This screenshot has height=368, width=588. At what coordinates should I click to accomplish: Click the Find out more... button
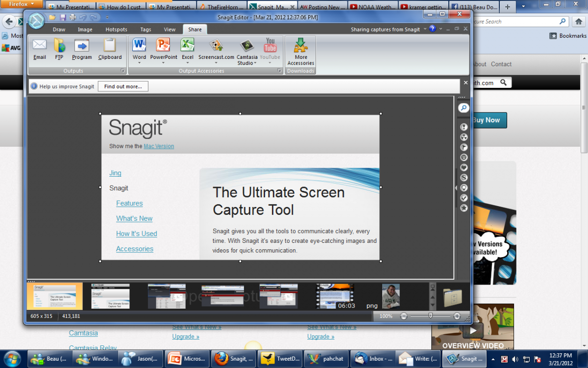(x=123, y=86)
